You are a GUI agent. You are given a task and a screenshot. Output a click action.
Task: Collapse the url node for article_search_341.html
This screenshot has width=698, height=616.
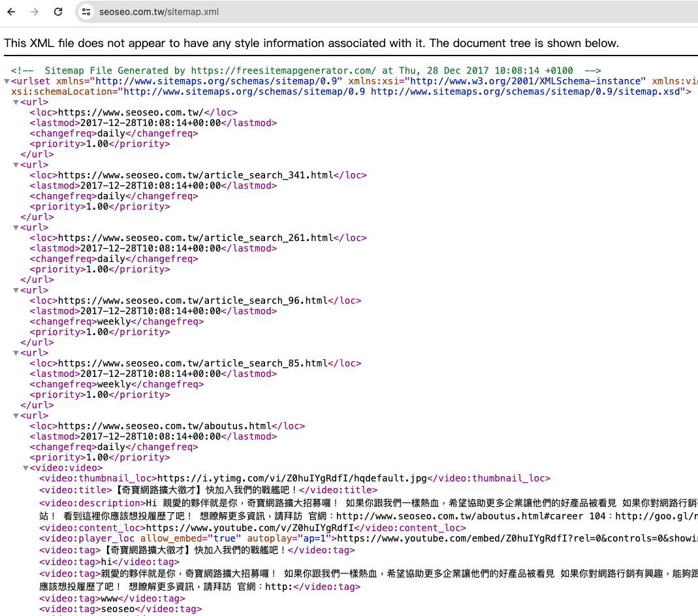coord(16,165)
